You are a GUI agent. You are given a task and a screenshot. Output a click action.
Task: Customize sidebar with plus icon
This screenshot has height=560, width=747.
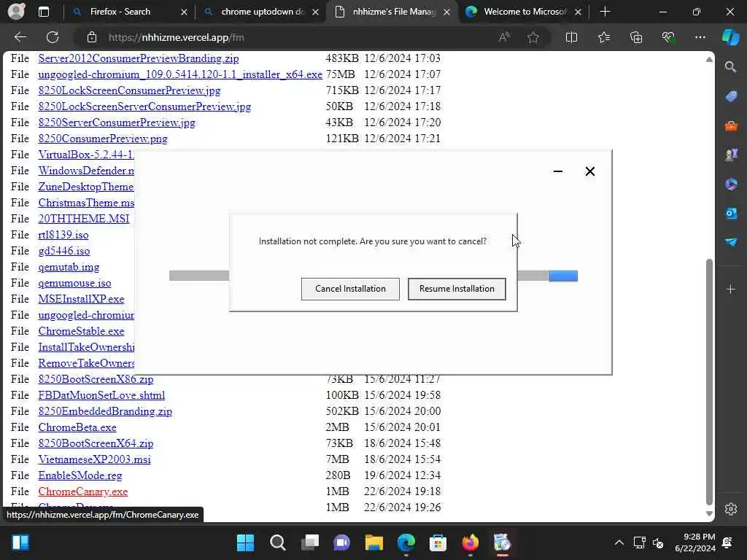click(x=731, y=289)
